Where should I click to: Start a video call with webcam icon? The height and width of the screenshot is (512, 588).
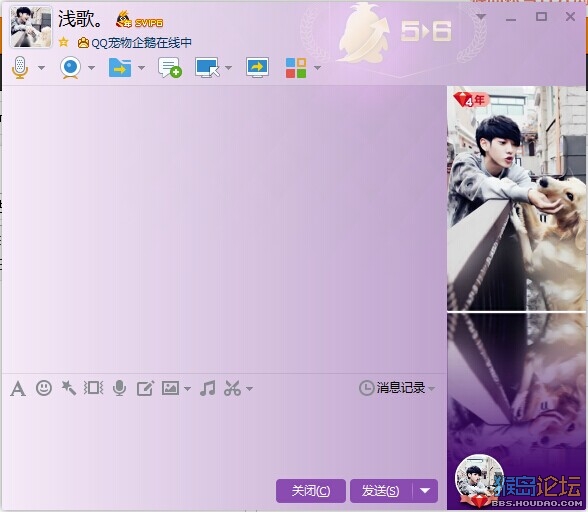tap(70, 68)
